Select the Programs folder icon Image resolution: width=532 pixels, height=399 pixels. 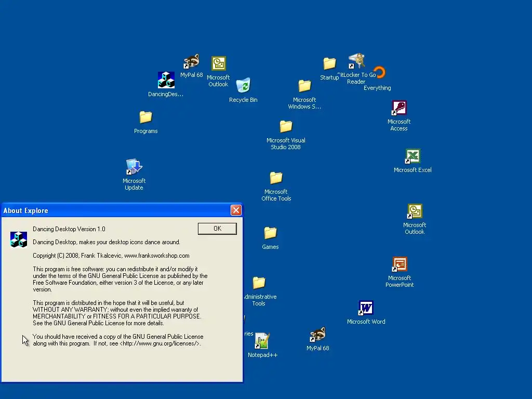coord(146,117)
